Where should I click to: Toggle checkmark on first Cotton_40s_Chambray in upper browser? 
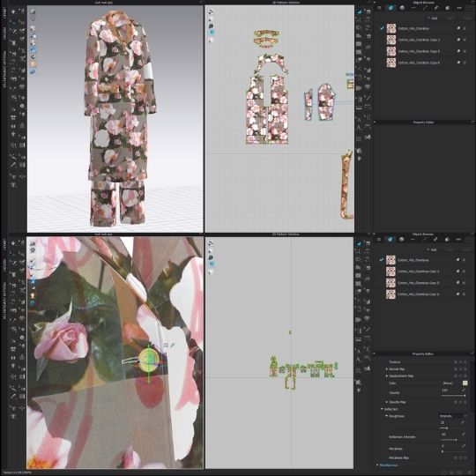pos(382,28)
